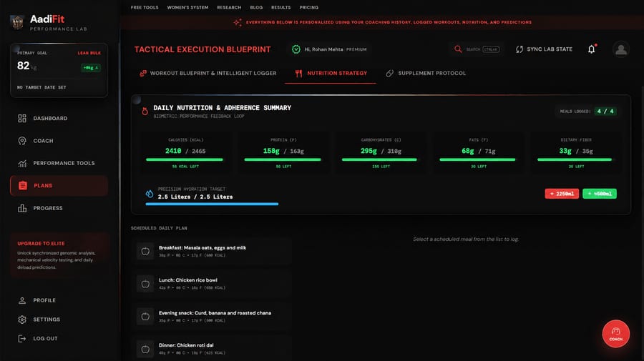This screenshot has width=644, height=361.
Task: Select the Nutrition Strategy tab
Action: click(x=331, y=74)
